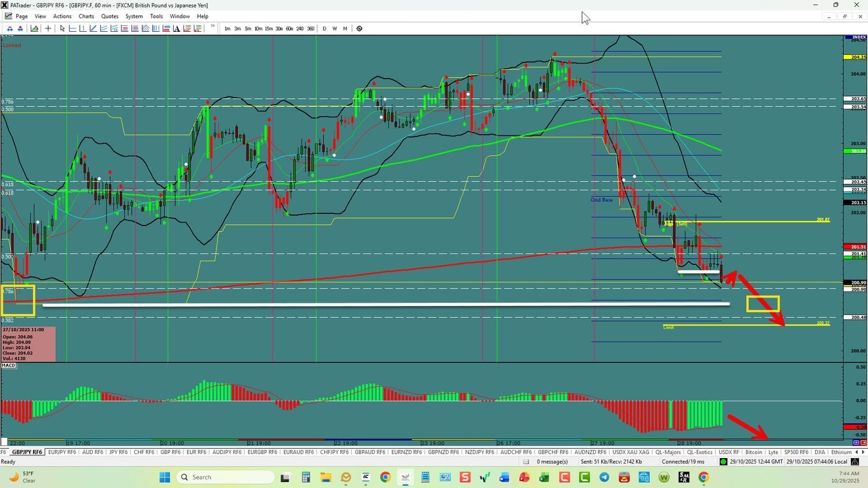Open the Page menu

click(x=21, y=16)
